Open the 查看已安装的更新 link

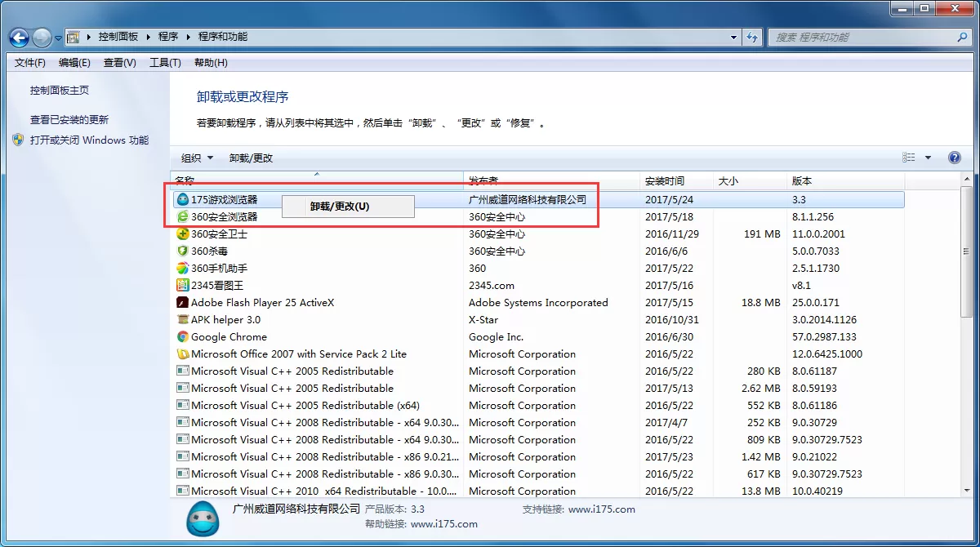[x=69, y=119]
